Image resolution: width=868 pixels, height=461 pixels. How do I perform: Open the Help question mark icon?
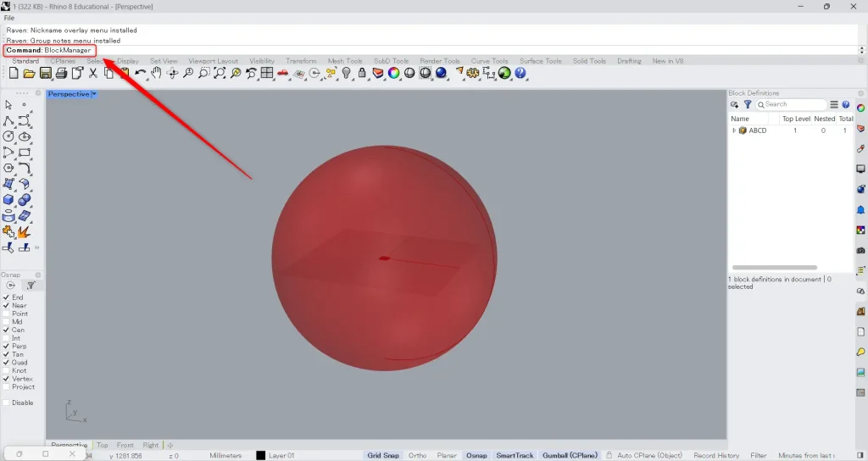tap(520, 74)
